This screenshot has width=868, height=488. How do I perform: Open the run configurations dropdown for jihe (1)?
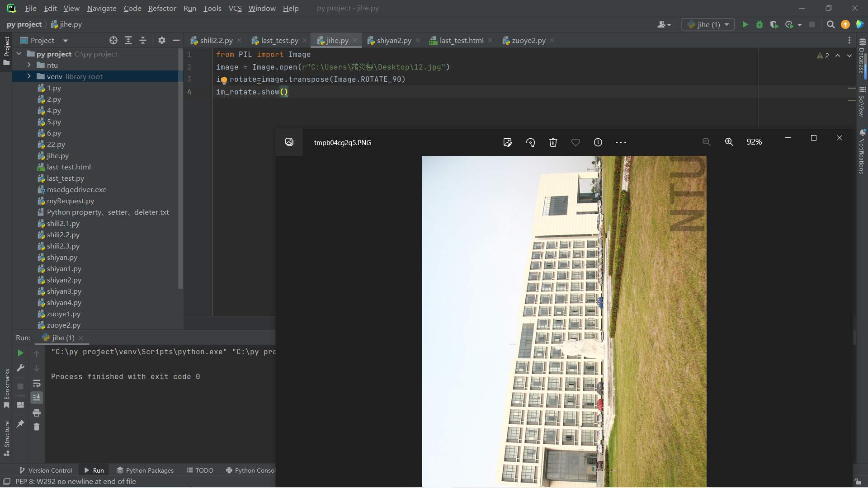(726, 24)
